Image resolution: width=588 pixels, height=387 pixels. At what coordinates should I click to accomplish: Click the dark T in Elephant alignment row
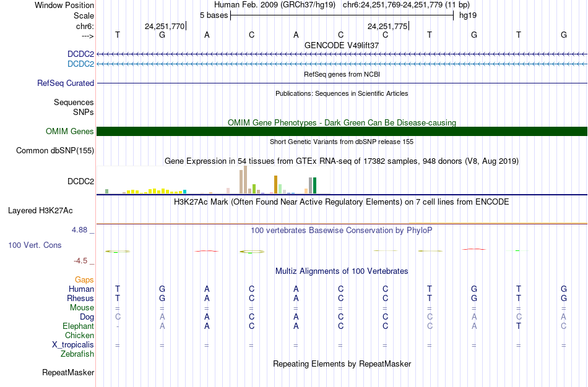pos(519,326)
